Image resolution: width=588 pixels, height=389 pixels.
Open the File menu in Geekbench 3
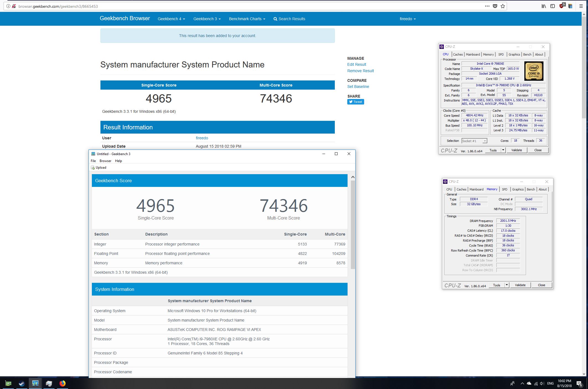click(x=93, y=161)
